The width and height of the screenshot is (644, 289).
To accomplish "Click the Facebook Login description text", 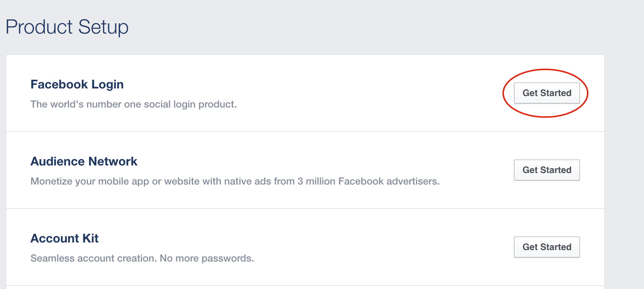I will [x=133, y=104].
